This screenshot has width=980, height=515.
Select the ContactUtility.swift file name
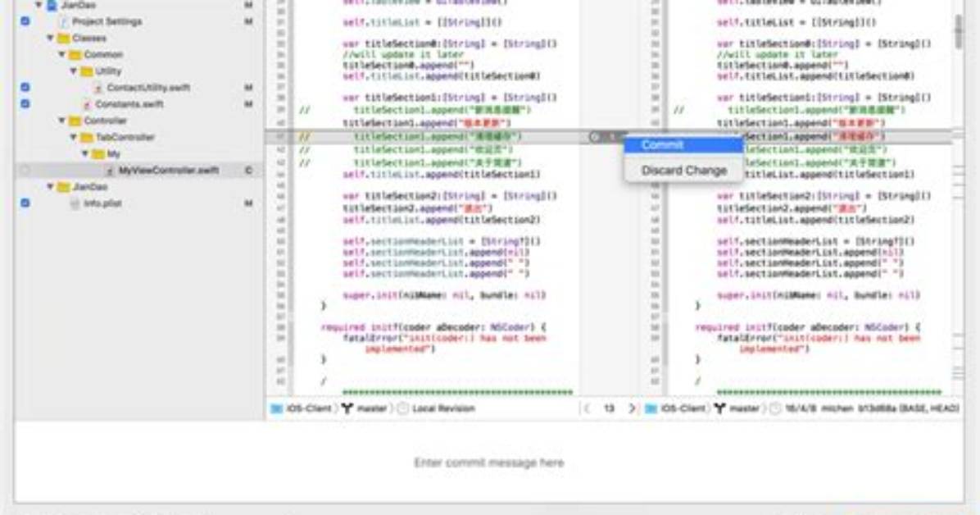pyautogui.click(x=148, y=88)
